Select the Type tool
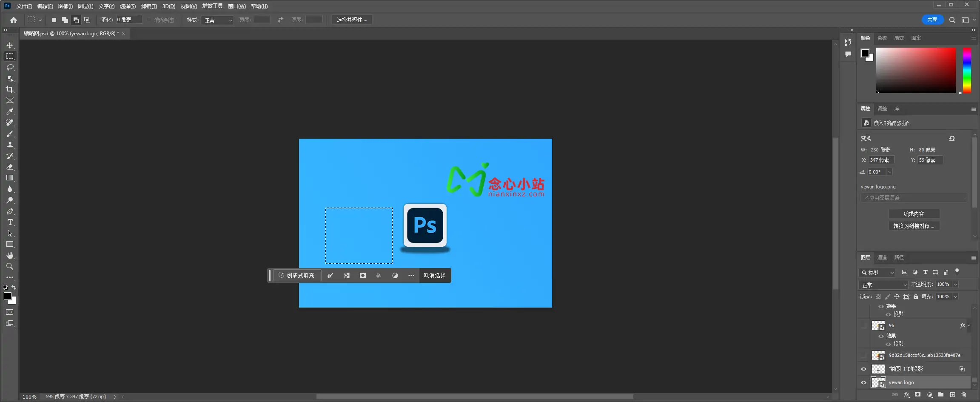Screen dimensions: 980x402 coord(10,222)
